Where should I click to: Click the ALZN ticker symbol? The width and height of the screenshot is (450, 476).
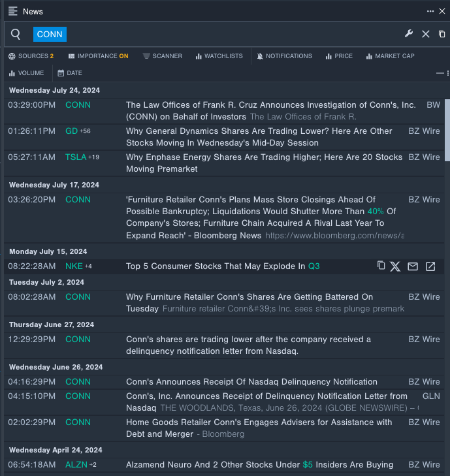76,465
